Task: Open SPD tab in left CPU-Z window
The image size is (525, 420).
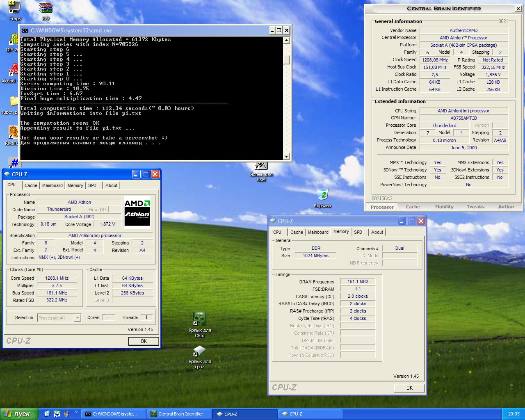Action: click(93, 185)
